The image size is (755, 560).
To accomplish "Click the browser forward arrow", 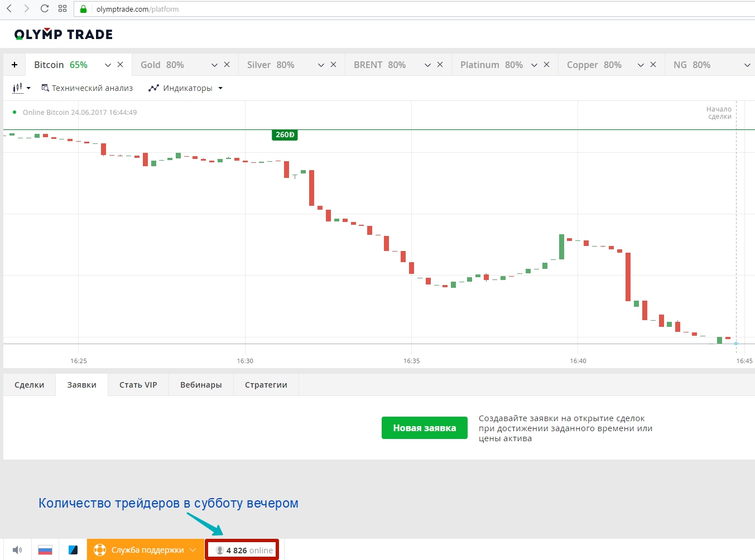I will pyautogui.click(x=26, y=9).
